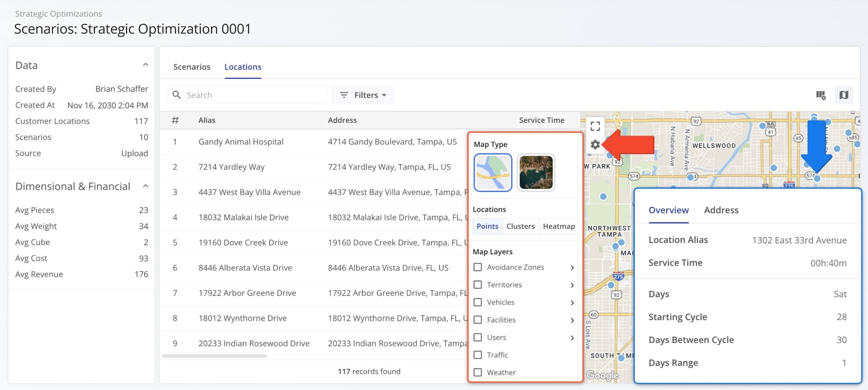Enable the Traffic map layer

coord(478,355)
